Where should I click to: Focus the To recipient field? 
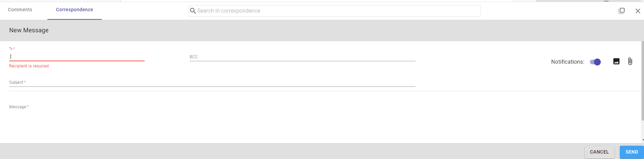(77, 57)
